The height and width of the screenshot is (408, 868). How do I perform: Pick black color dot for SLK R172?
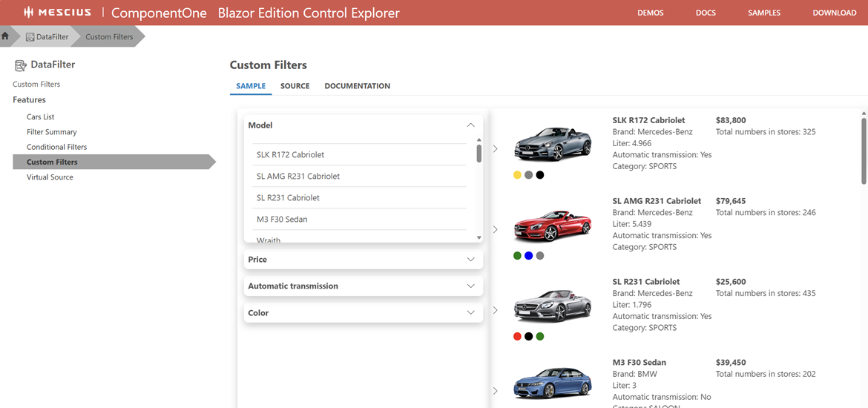point(540,175)
